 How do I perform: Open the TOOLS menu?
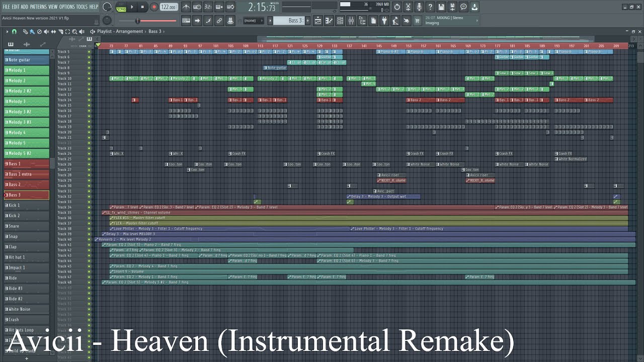tap(82, 7)
